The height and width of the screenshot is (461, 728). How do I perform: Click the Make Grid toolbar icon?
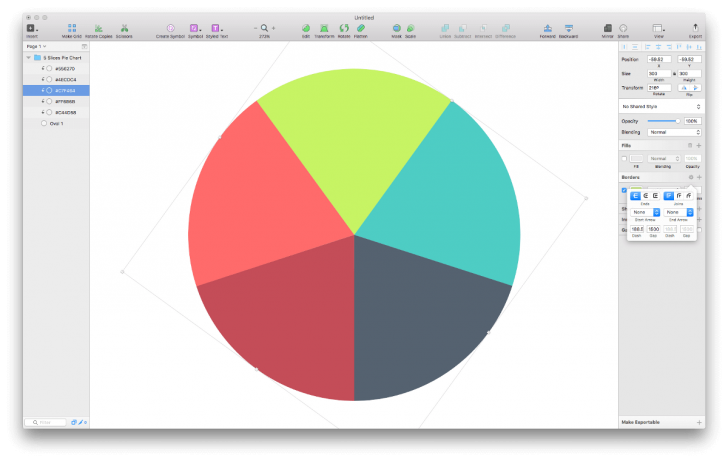point(72,28)
